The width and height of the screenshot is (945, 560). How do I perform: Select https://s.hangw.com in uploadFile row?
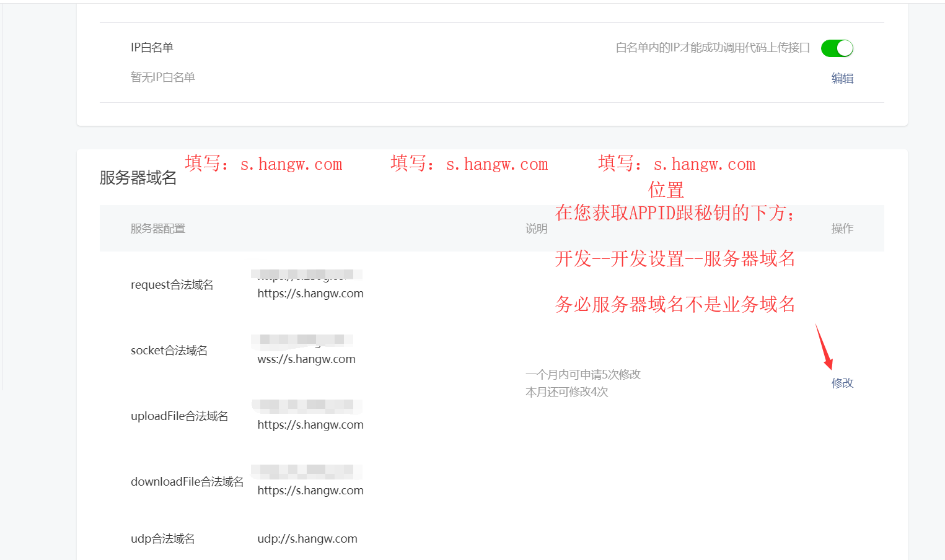pos(310,425)
